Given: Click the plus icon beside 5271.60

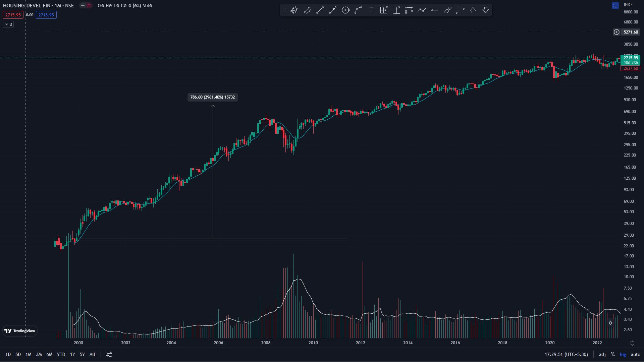Looking at the screenshot, I should coord(616,32).
